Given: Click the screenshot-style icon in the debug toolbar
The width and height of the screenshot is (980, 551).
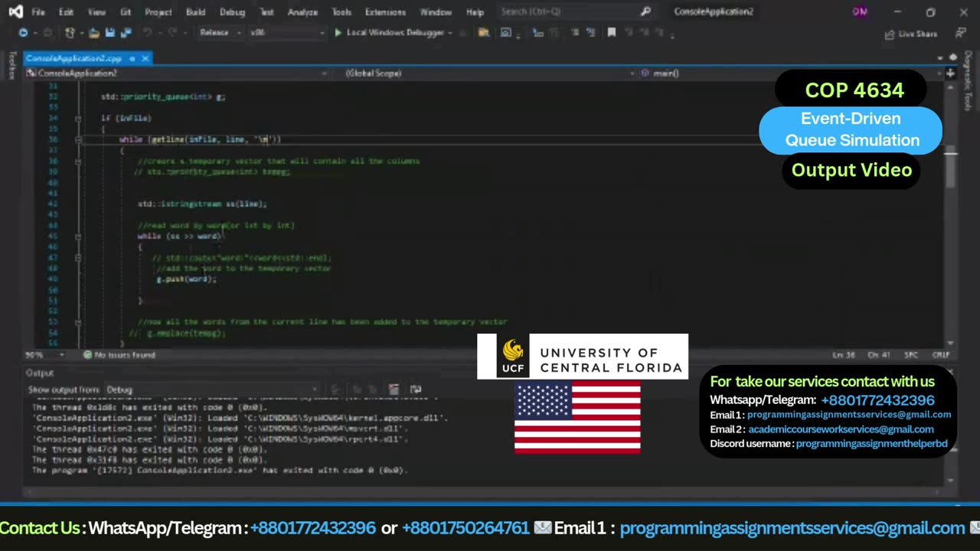Looking at the screenshot, I should [506, 33].
